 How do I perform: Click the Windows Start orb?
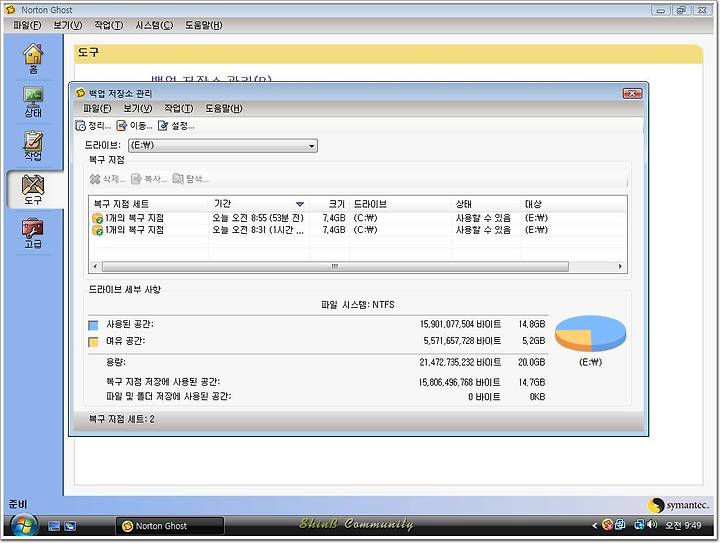(23, 526)
